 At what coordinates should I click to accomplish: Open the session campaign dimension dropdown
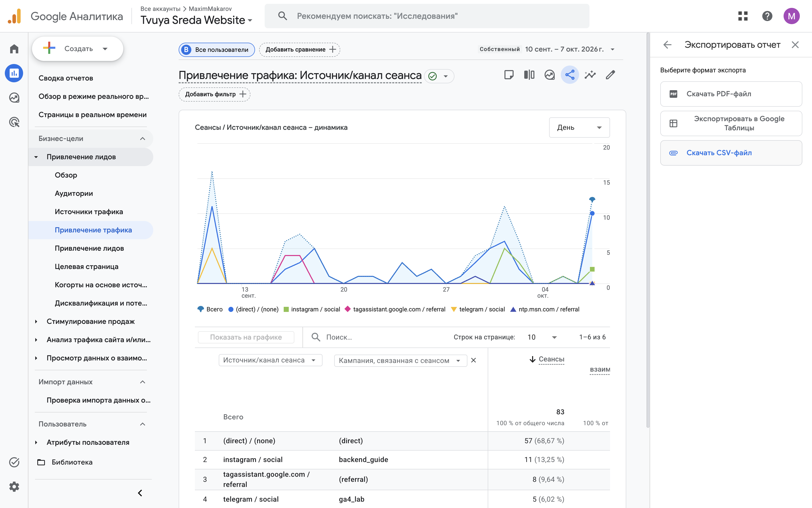[x=400, y=360]
